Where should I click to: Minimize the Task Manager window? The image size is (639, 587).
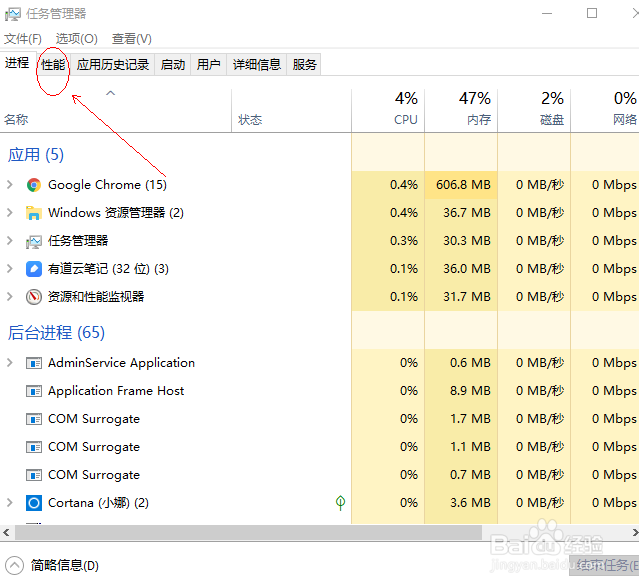pos(547,13)
